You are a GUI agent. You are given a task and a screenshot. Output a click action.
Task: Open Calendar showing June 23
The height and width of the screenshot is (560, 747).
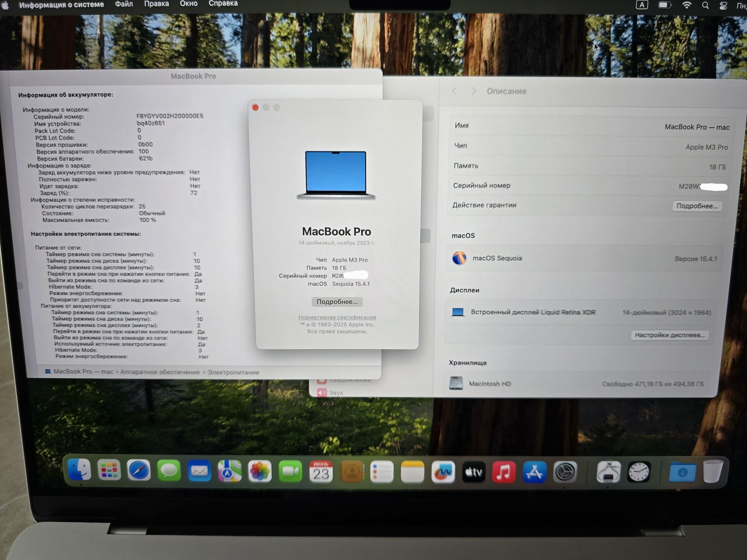pos(321,471)
